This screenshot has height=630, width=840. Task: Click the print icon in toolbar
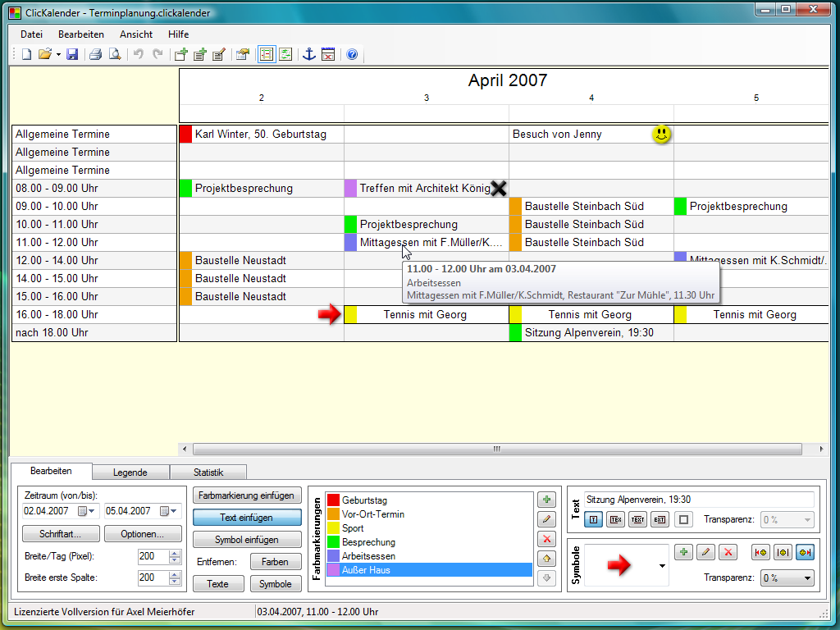pos(95,55)
